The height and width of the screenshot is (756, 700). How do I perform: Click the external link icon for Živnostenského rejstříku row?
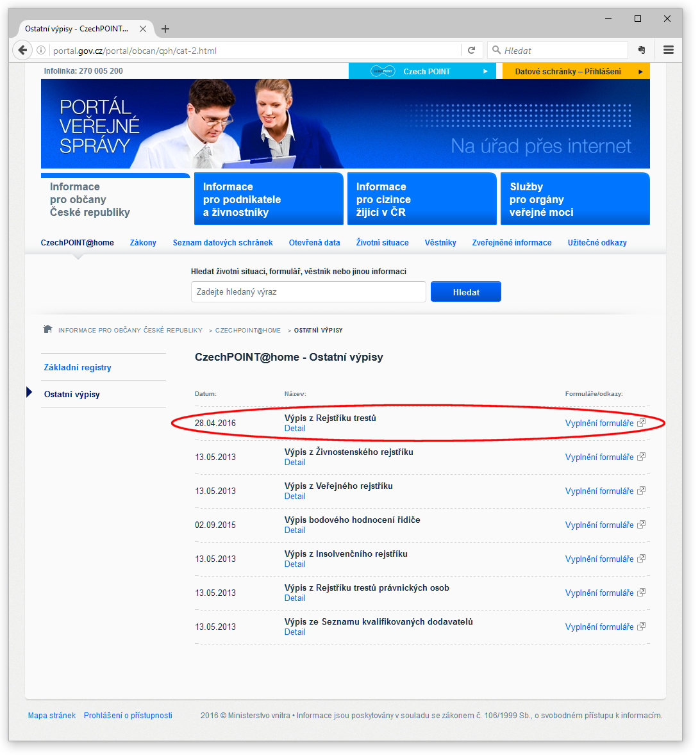(641, 457)
